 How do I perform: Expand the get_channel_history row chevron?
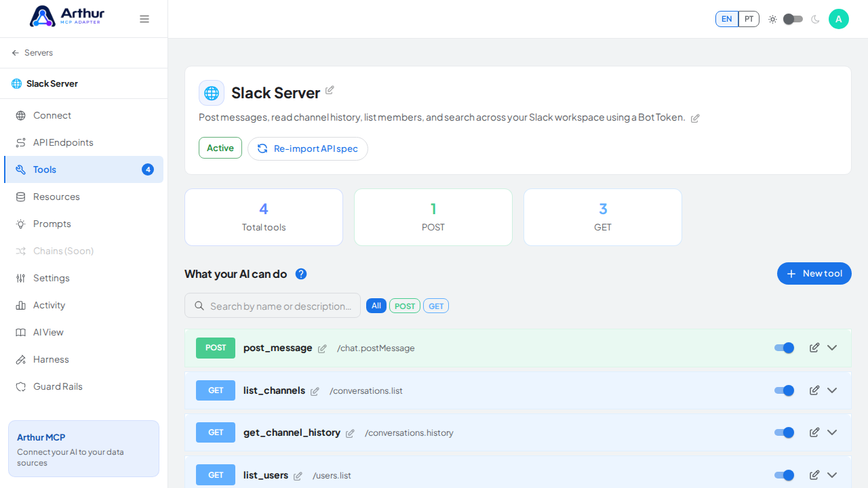pyautogui.click(x=832, y=432)
